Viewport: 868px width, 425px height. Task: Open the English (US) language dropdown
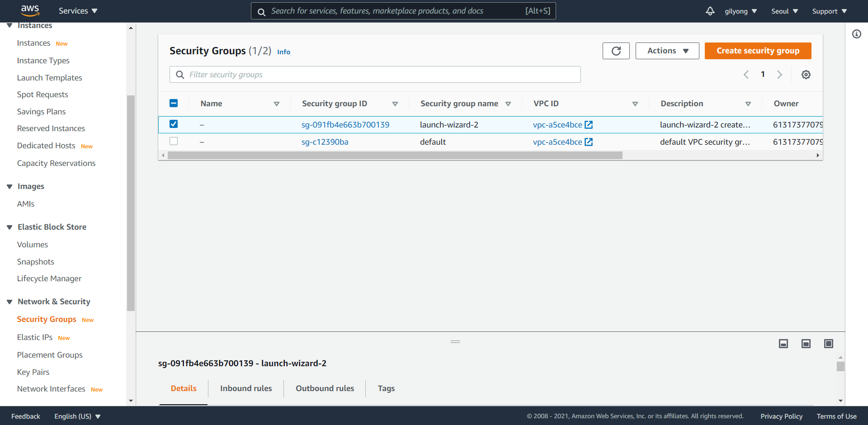click(77, 416)
